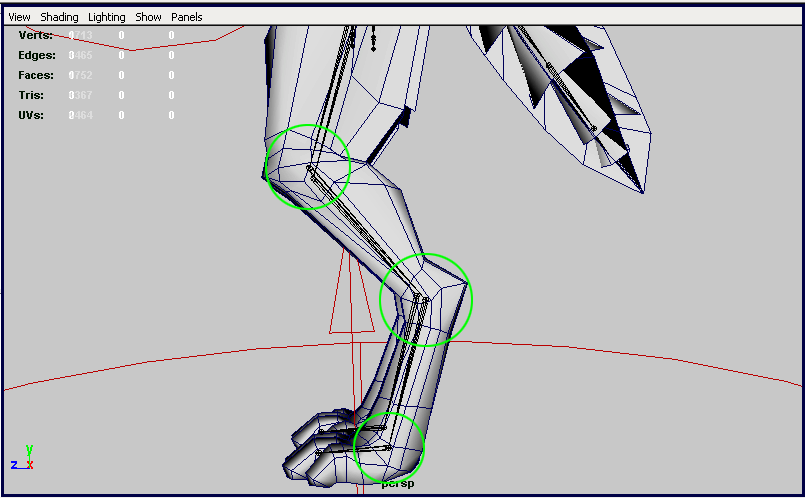805x498 pixels.
Task: Select the joint inside the top green circle
Action: pos(310,171)
